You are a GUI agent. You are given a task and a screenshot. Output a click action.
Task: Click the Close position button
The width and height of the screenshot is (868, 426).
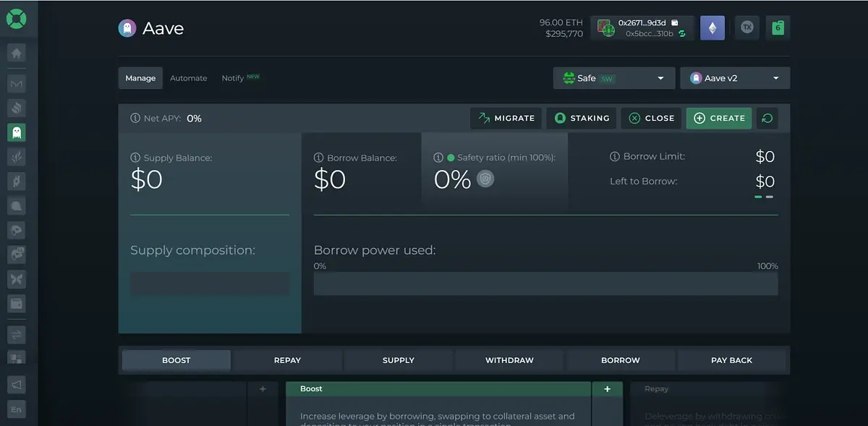click(x=651, y=118)
